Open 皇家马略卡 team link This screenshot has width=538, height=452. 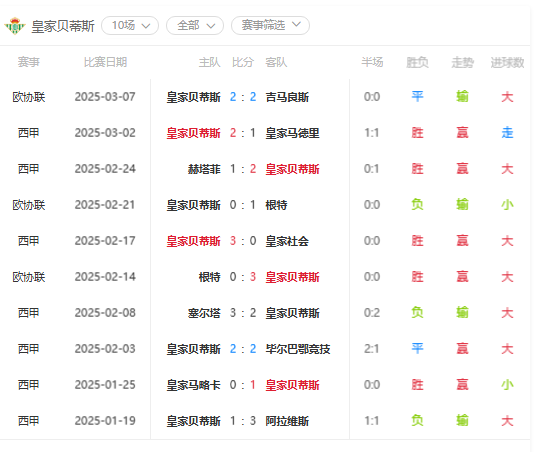pyautogui.click(x=194, y=385)
